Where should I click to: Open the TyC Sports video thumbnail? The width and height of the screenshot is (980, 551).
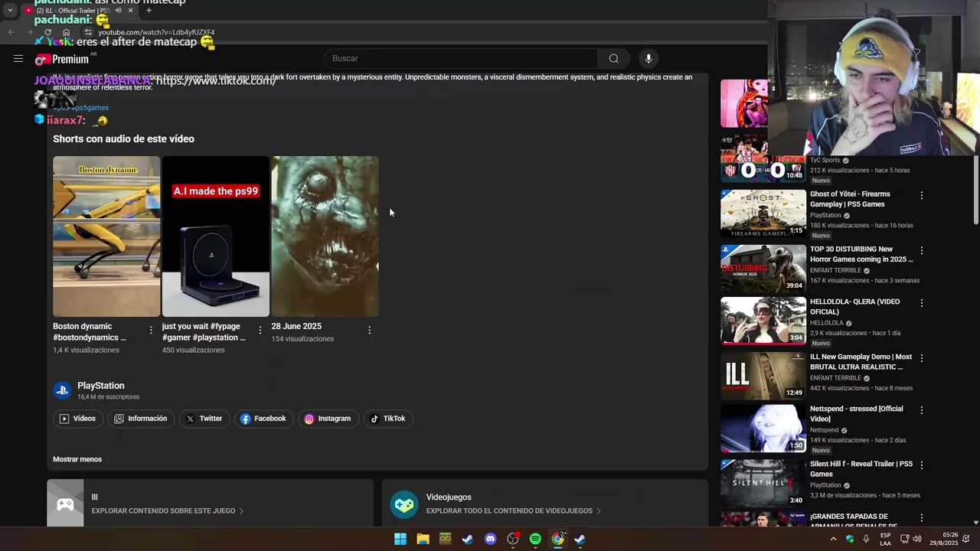pyautogui.click(x=763, y=159)
